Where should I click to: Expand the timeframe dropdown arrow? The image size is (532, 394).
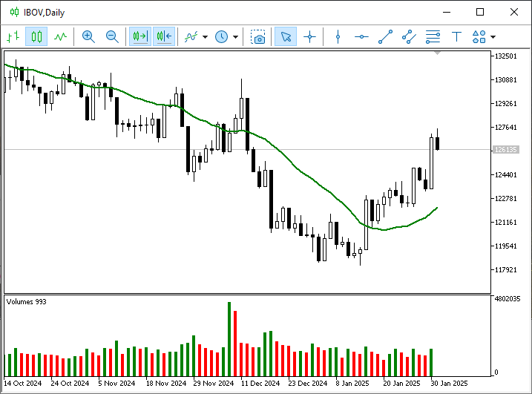[235, 36]
